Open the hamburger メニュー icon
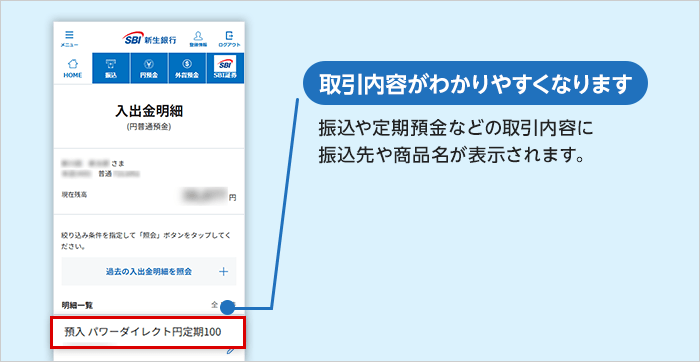This screenshot has width=700, height=362. click(70, 39)
